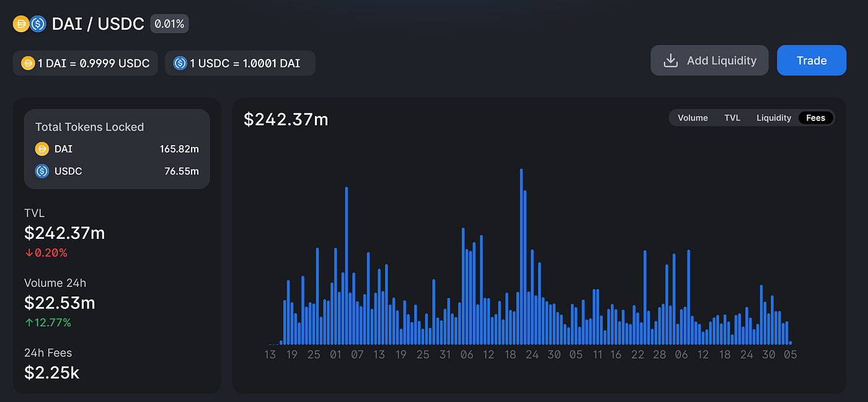This screenshot has width=868, height=402.
Task: Click the 1 USDC = 1.0001 DAI chip
Action: pos(240,63)
